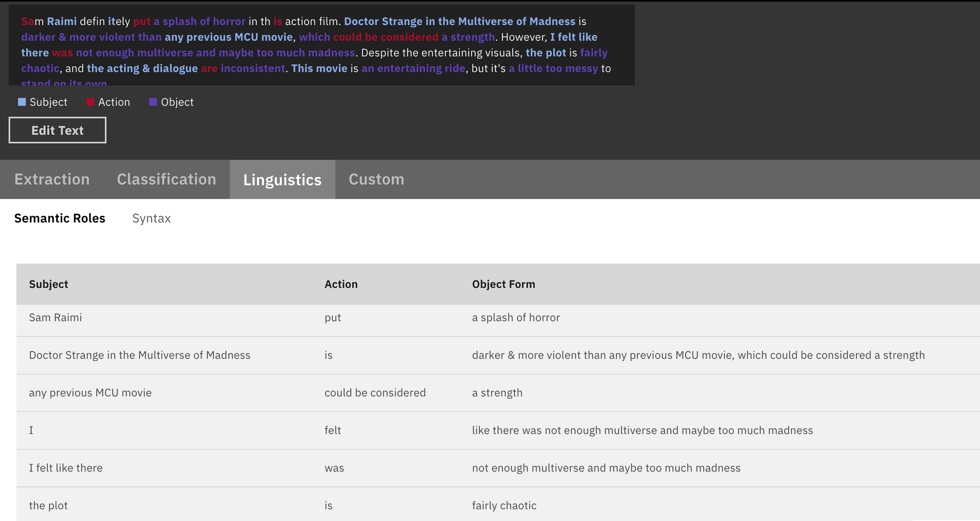The image size is (980, 521).
Task: Select the Linguistics tab
Action: (282, 180)
